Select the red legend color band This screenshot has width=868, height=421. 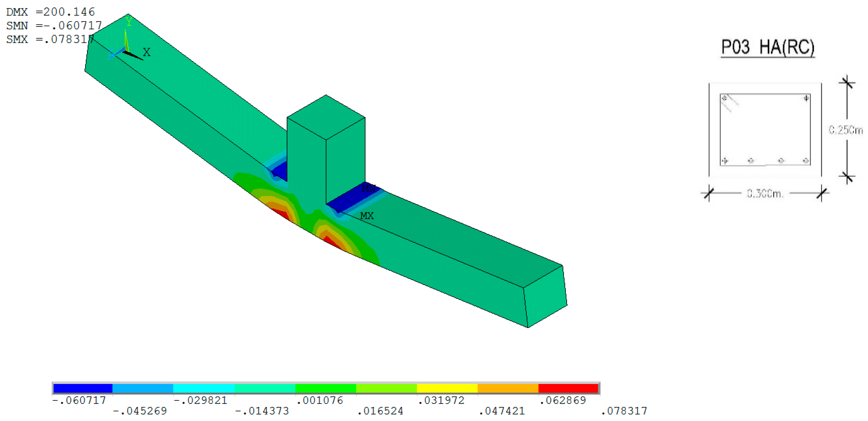tap(568, 388)
